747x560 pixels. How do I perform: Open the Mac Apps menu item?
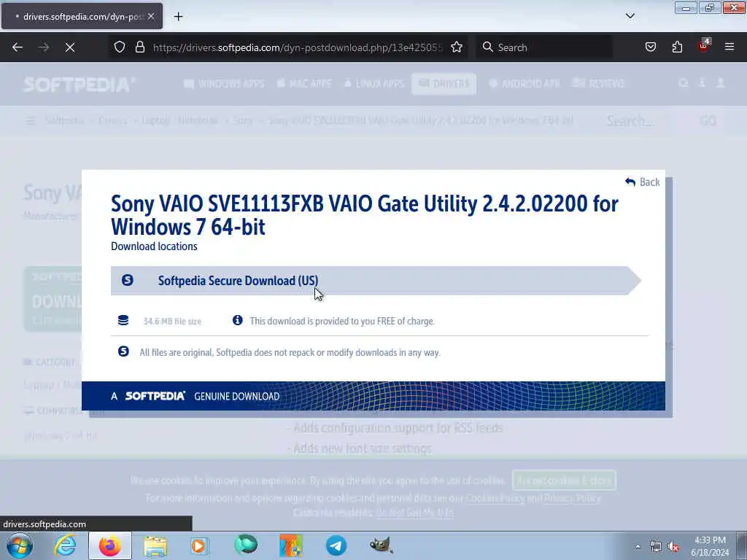click(304, 84)
